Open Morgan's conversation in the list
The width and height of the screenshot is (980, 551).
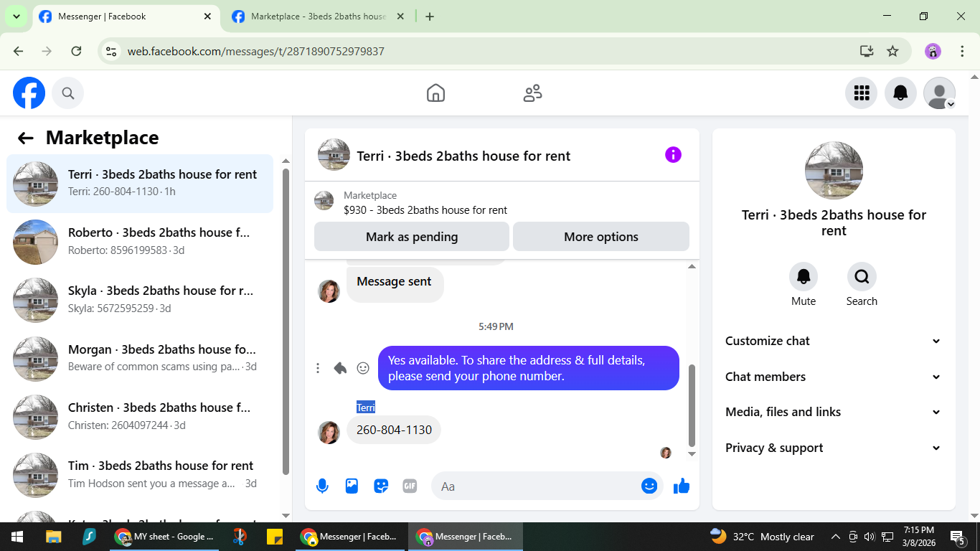[x=140, y=359]
